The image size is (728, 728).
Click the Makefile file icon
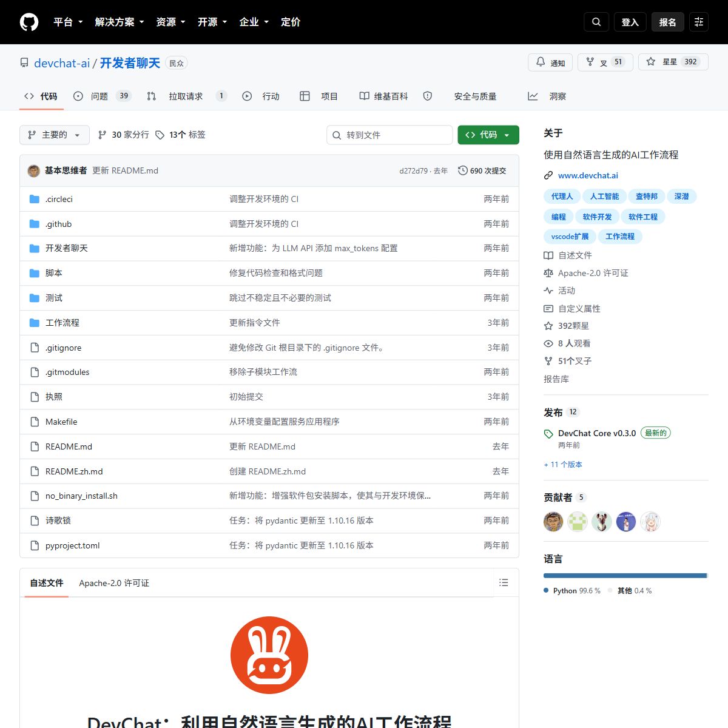coord(35,422)
